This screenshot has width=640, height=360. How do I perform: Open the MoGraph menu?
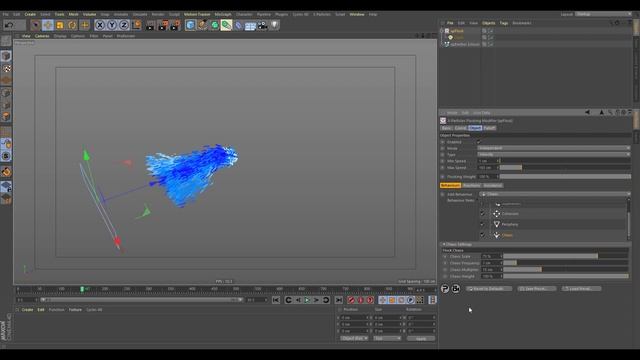click(x=223, y=14)
